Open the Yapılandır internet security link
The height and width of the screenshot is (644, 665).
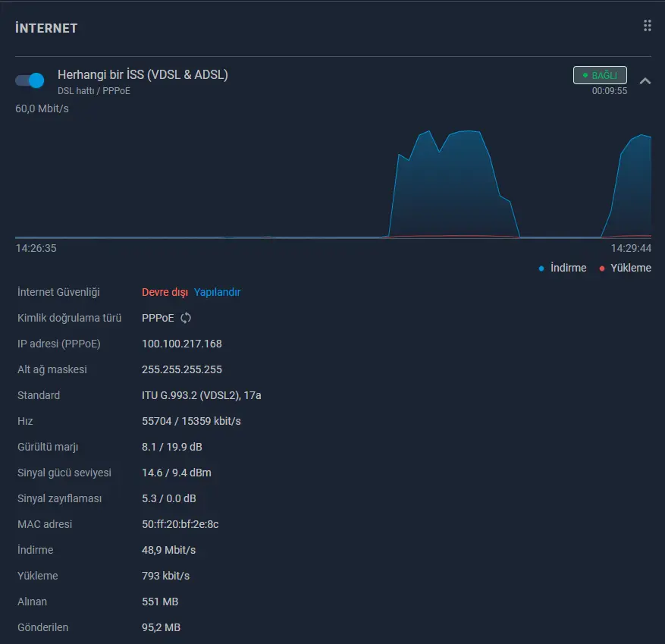(217, 292)
